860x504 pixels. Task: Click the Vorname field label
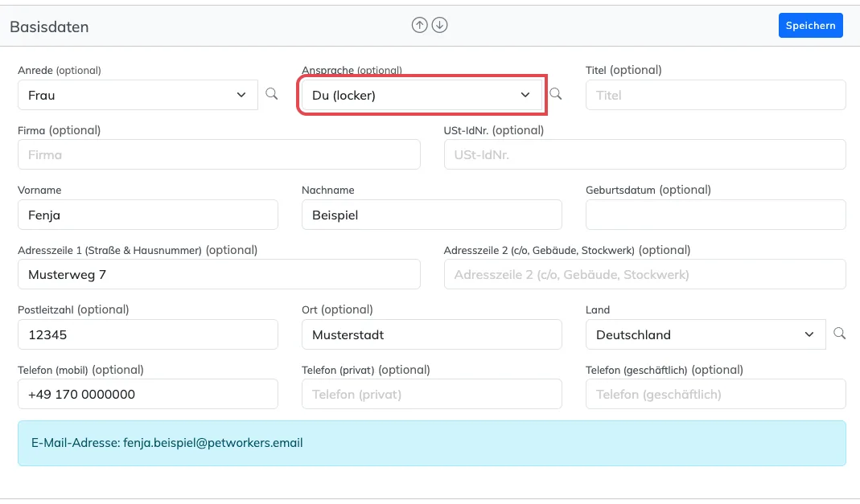coord(39,190)
